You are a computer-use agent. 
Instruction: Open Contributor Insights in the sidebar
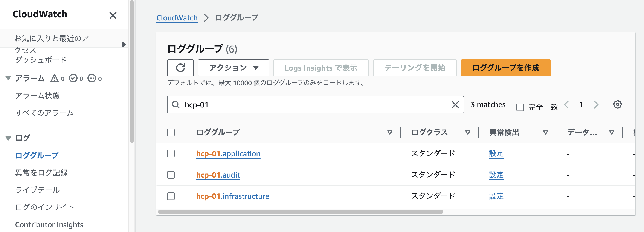[x=49, y=224]
